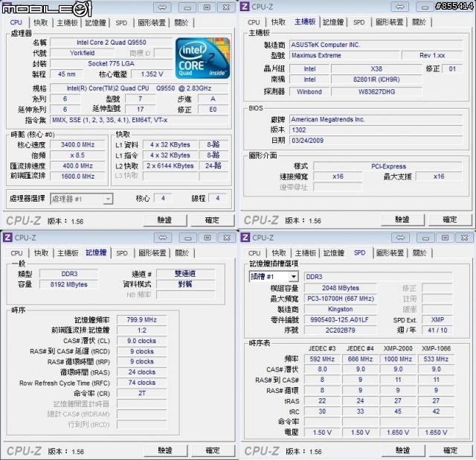
Task: Click the ASUSTeK Computer INC. manufacturer field
Action: point(376,45)
